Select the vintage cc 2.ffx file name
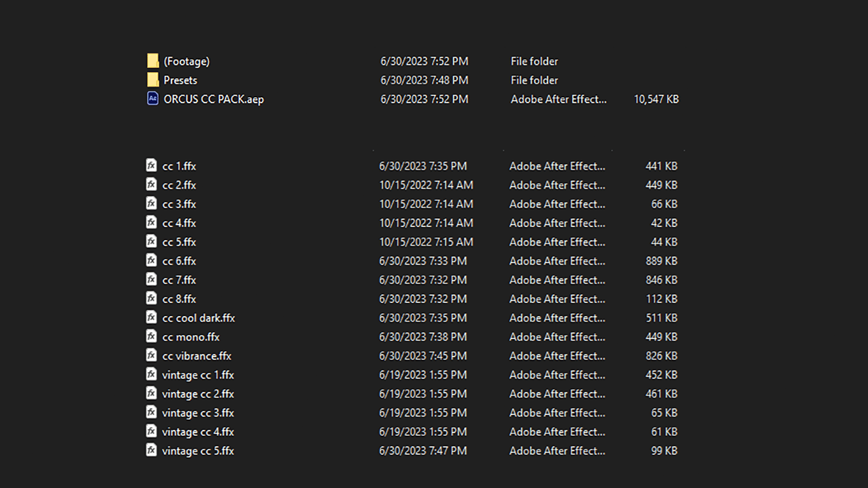This screenshot has height=488, width=868. (198, 394)
